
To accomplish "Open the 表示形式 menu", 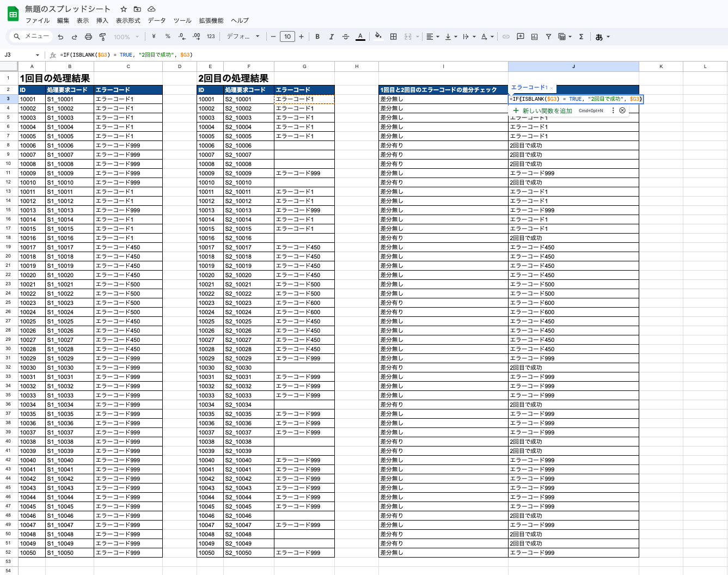I will pos(128,21).
